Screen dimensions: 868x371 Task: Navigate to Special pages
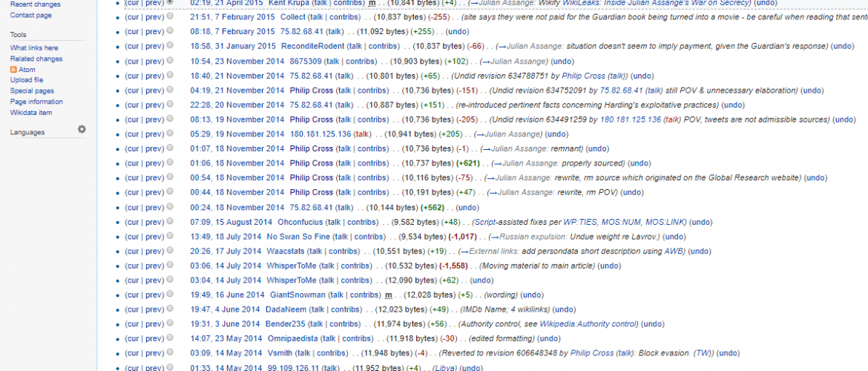[x=31, y=91]
